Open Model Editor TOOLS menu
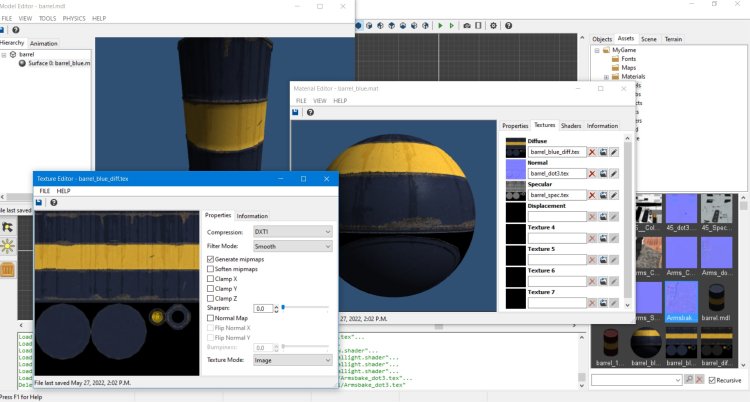Viewport: 750px width, 402px height. [x=46, y=18]
